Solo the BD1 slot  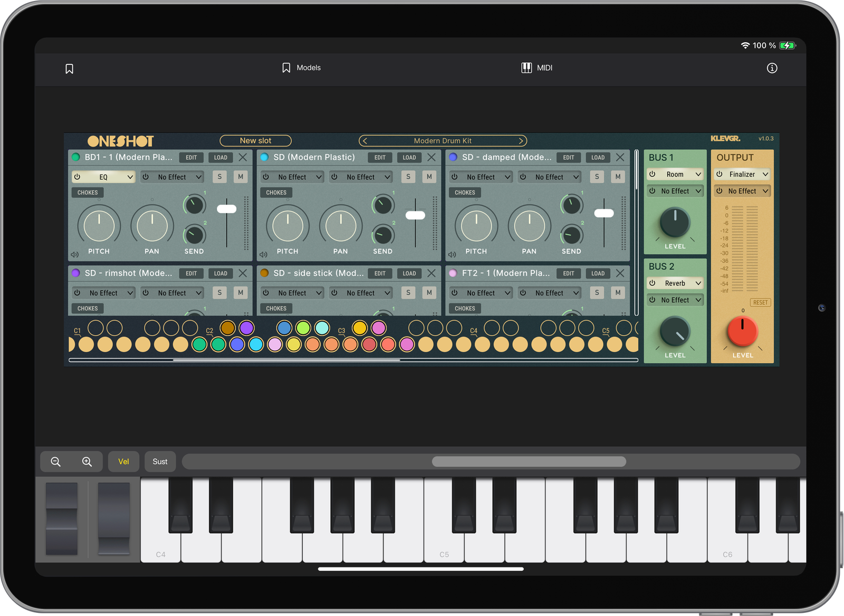(219, 177)
